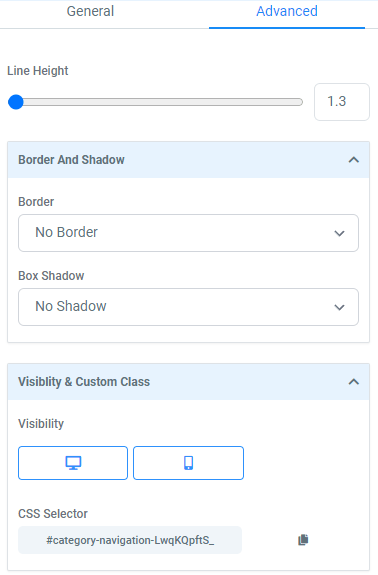The height and width of the screenshot is (575, 378).
Task: Click the arrow on Box Shadow dropdown
Action: click(x=340, y=307)
